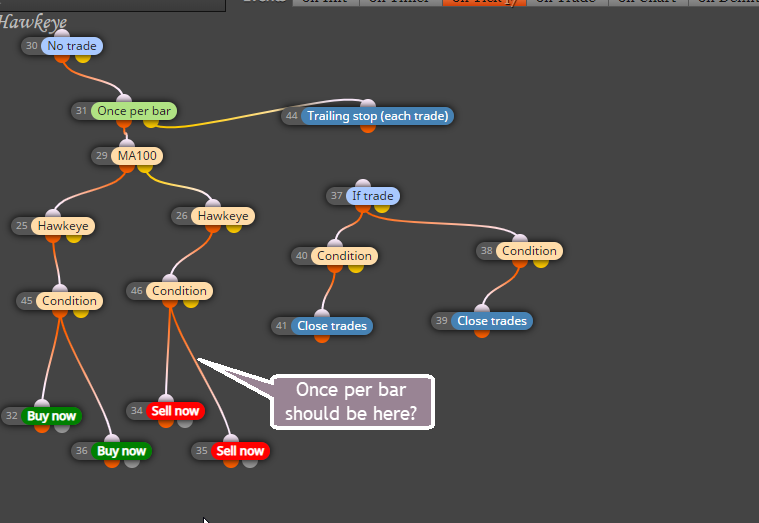This screenshot has height=523, width=759.
Task: Click yellow output port of Hawkeye 25
Action: click(74, 238)
